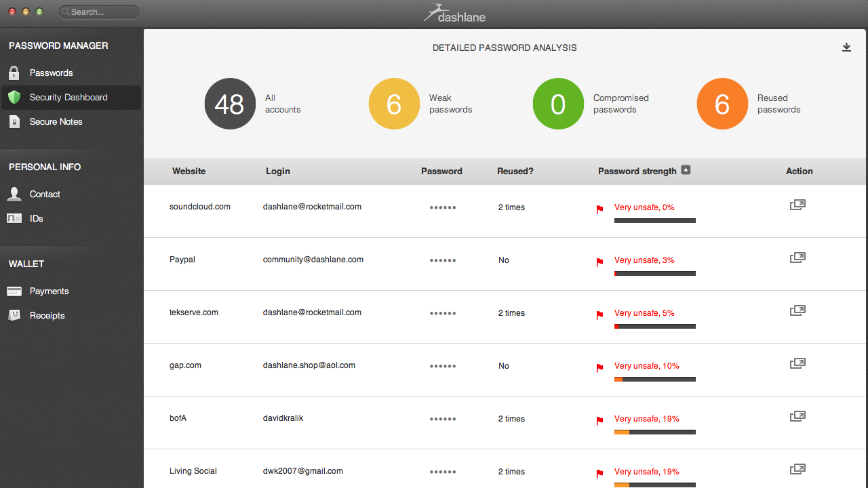Viewport: 868px width, 488px height.
Task: Click the green shield Security Dashboard icon
Action: [x=14, y=98]
